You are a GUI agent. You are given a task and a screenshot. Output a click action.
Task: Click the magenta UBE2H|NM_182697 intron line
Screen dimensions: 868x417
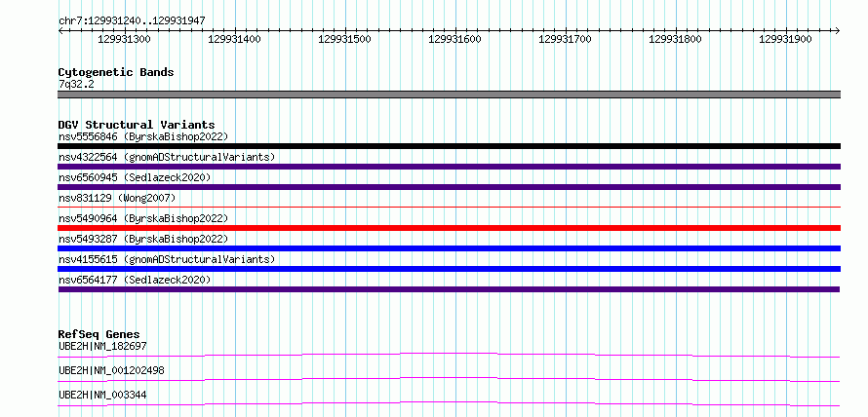pyautogui.click(x=449, y=355)
